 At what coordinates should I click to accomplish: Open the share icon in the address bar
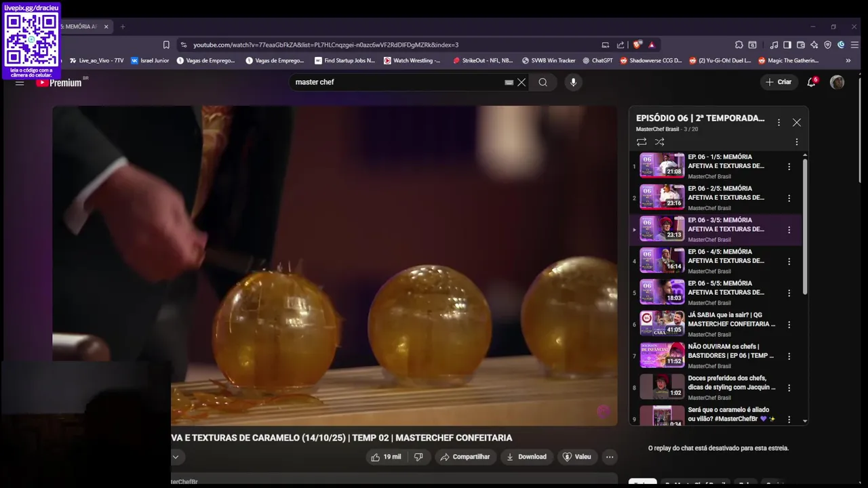pos(620,45)
